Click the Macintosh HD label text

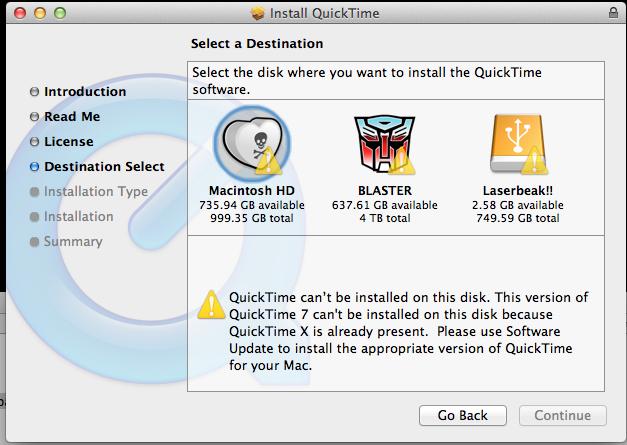pos(252,190)
